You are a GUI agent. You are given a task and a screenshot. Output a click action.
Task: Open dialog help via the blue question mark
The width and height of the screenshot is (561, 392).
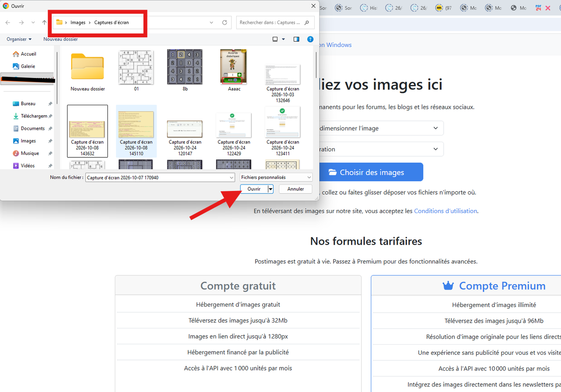click(310, 39)
